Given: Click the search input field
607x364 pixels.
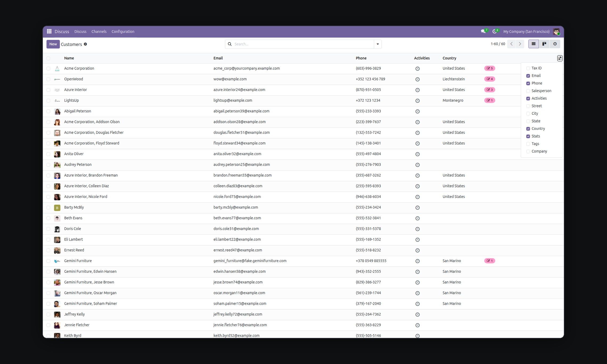Looking at the screenshot, I should pos(303,44).
